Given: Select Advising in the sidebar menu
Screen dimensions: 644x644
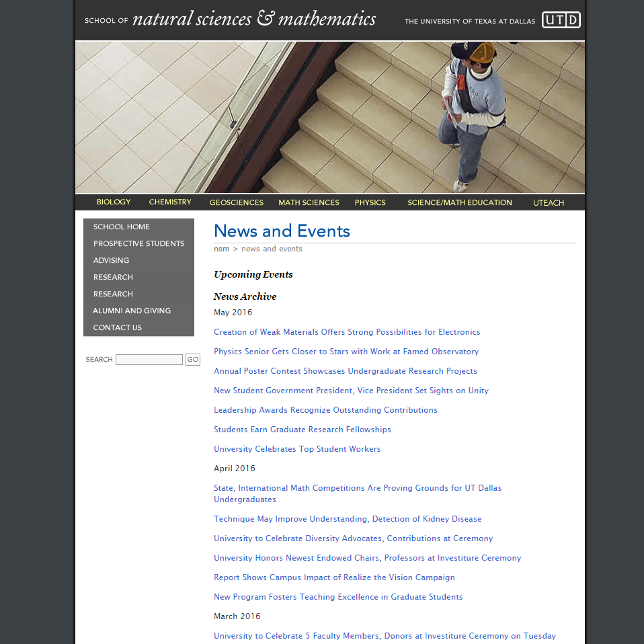Looking at the screenshot, I should [111, 261].
